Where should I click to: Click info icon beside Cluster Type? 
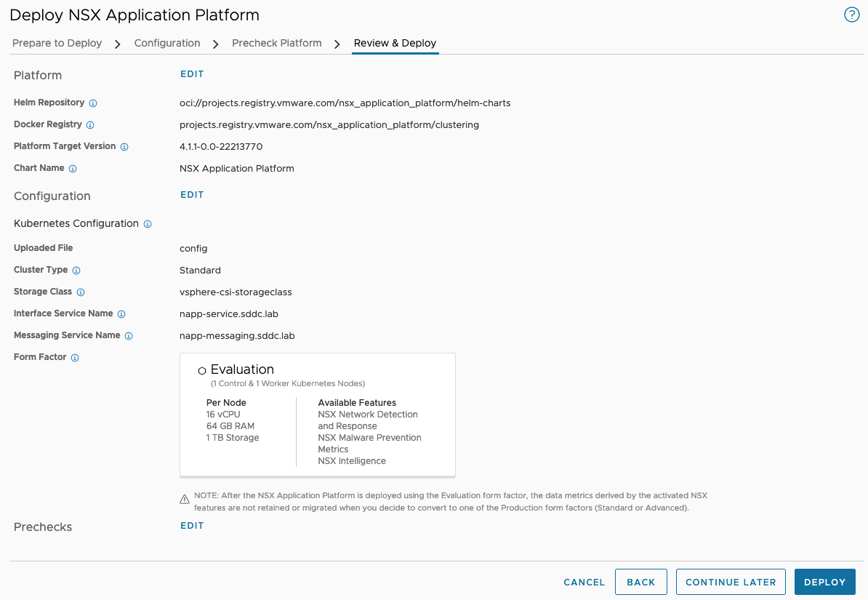click(76, 271)
